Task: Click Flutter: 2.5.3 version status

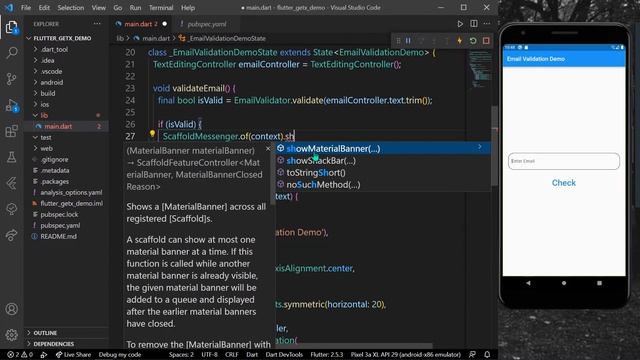Action: [x=327, y=355]
